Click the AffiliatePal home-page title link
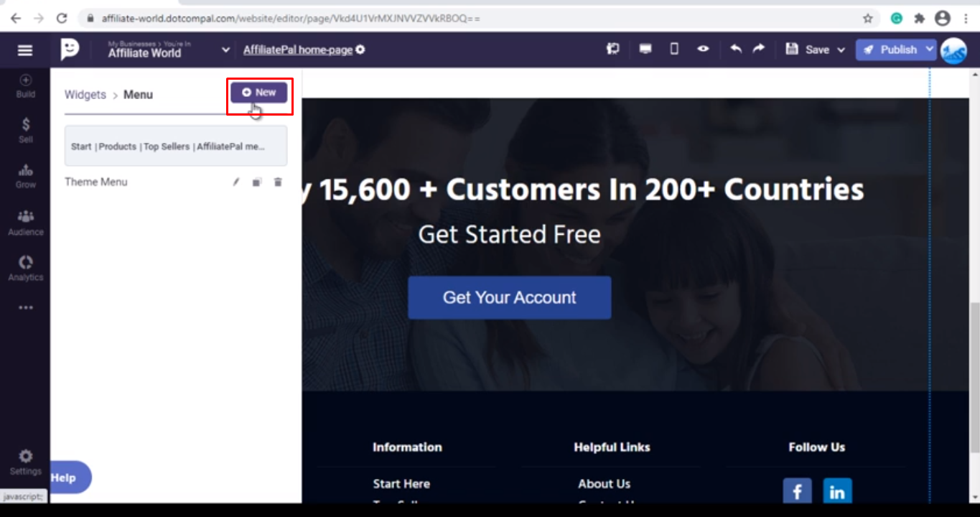 click(x=298, y=50)
